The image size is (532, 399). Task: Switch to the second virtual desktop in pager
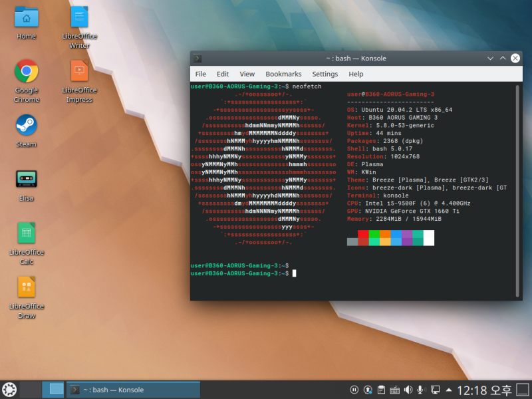(53, 390)
